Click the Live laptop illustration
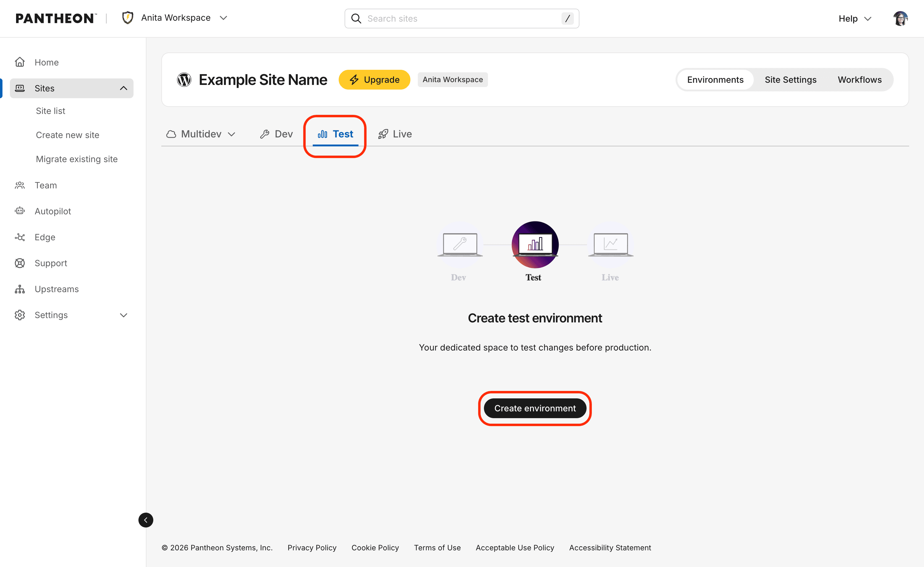 (x=611, y=245)
